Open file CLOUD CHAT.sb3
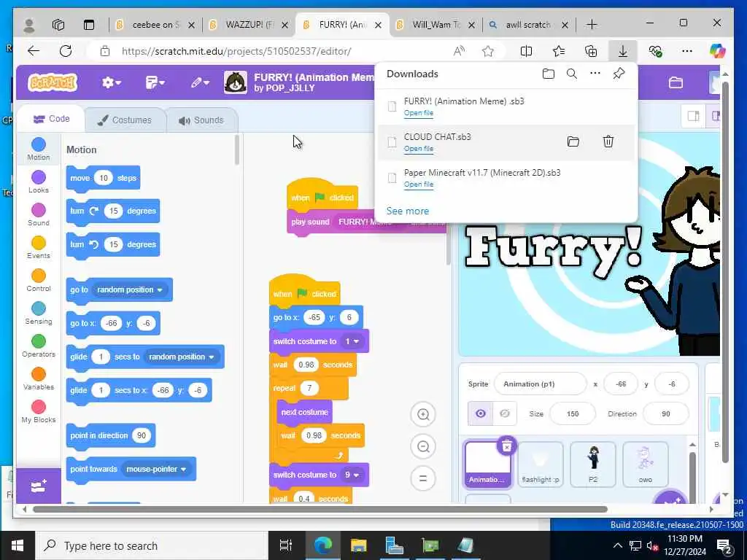747x560 pixels. point(419,149)
